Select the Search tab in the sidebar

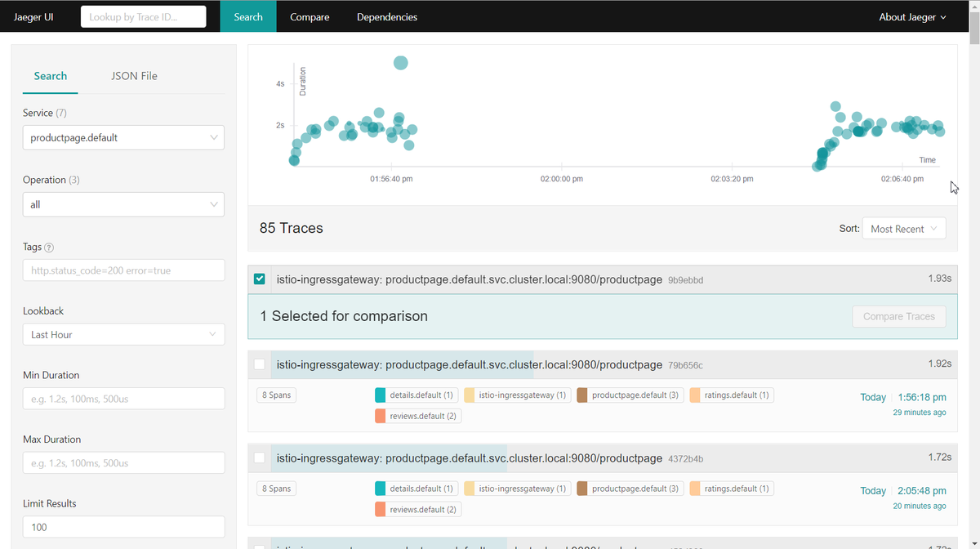click(x=51, y=76)
